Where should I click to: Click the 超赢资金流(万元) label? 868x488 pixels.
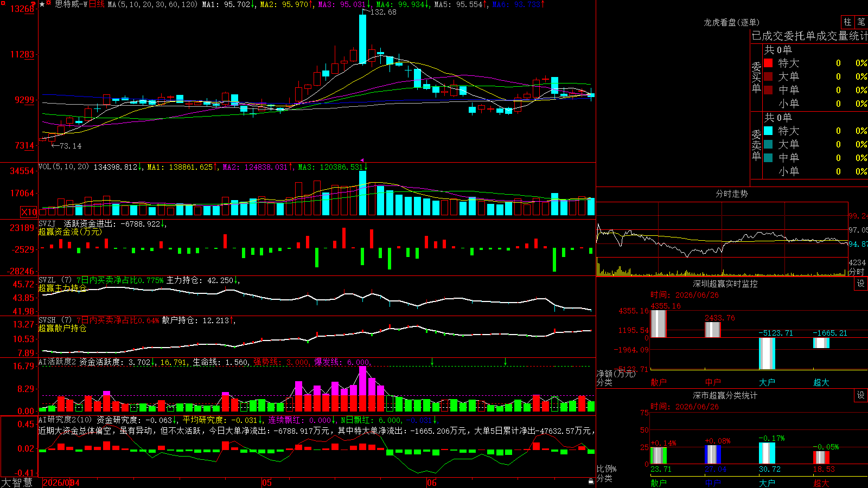(x=70, y=232)
